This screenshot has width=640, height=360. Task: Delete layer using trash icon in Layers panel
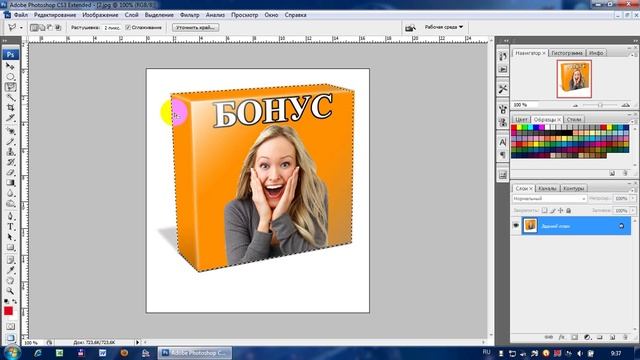tap(625, 337)
